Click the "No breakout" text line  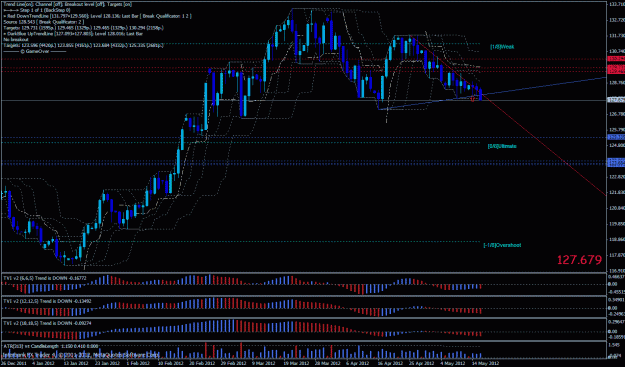16,39
